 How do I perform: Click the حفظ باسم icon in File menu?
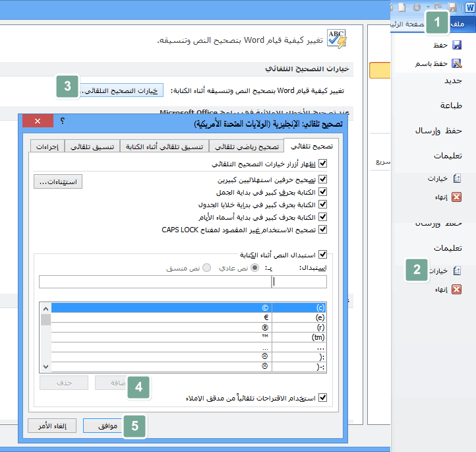pyautogui.click(x=457, y=63)
